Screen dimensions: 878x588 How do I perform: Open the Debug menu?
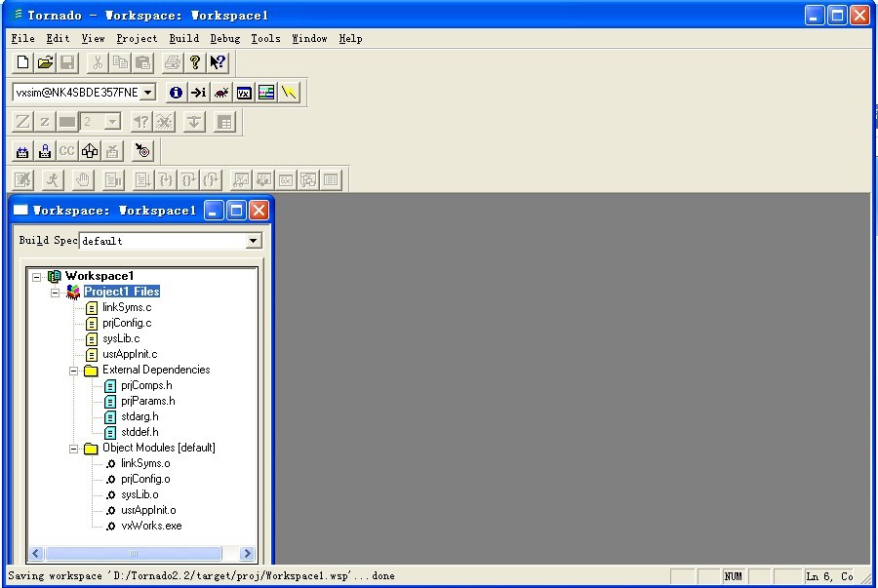(225, 39)
